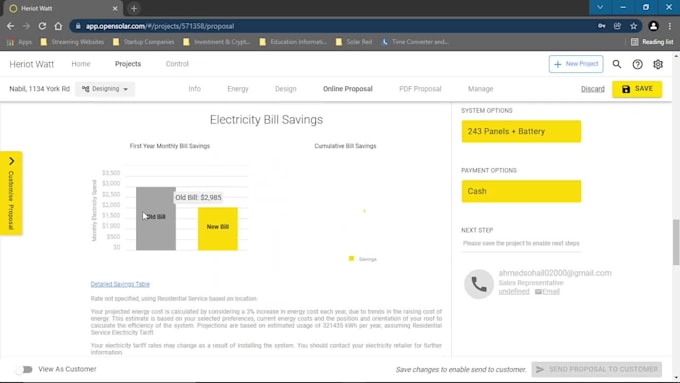Go to the Control menu

pyautogui.click(x=177, y=64)
